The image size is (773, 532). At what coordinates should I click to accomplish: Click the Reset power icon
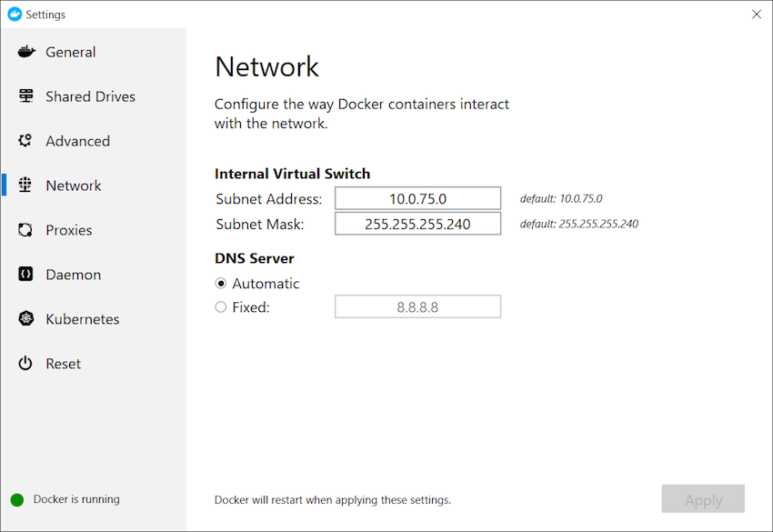25,364
